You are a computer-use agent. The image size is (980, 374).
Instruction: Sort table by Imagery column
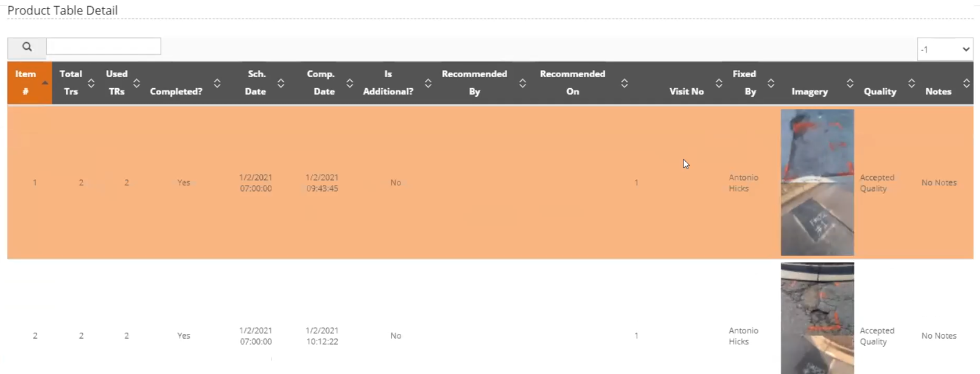[817, 83]
